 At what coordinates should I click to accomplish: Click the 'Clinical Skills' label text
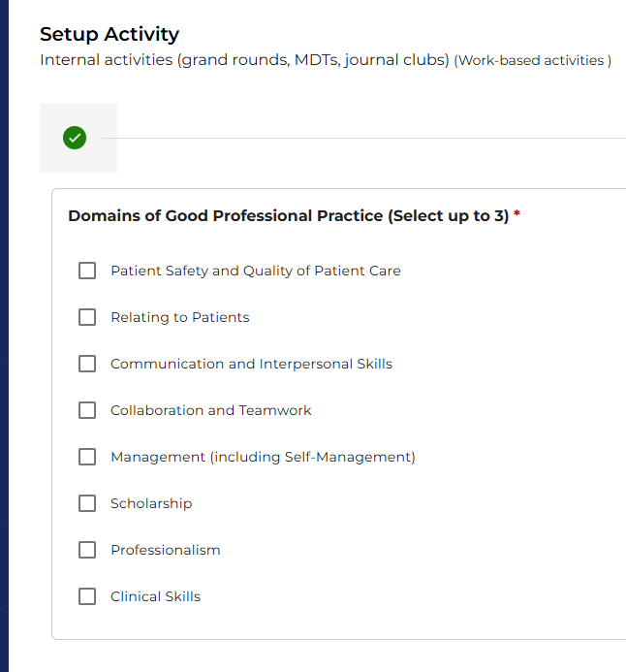(155, 596)
